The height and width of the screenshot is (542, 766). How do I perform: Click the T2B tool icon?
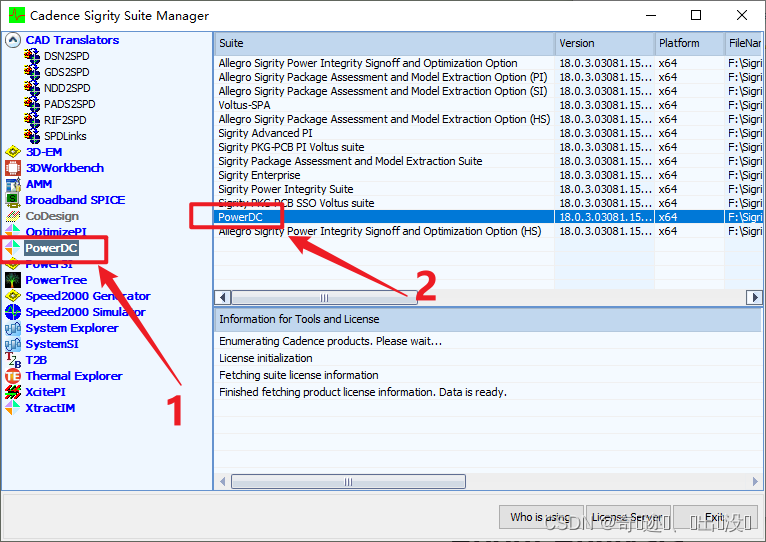(x=13, y=360)
